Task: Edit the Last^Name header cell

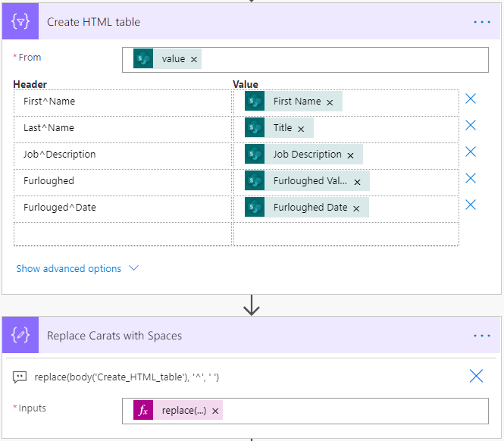Action: click(123, 128)
